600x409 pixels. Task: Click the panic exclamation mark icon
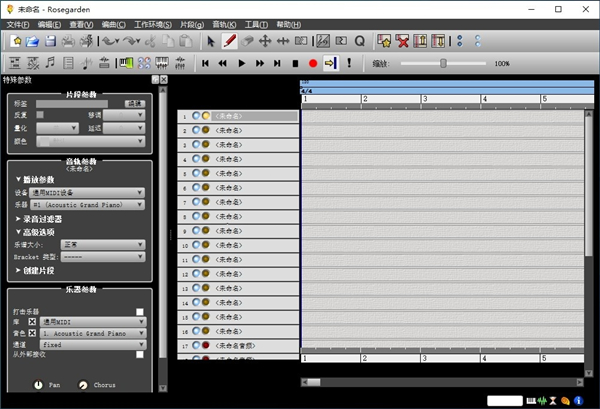pos(349,63)
